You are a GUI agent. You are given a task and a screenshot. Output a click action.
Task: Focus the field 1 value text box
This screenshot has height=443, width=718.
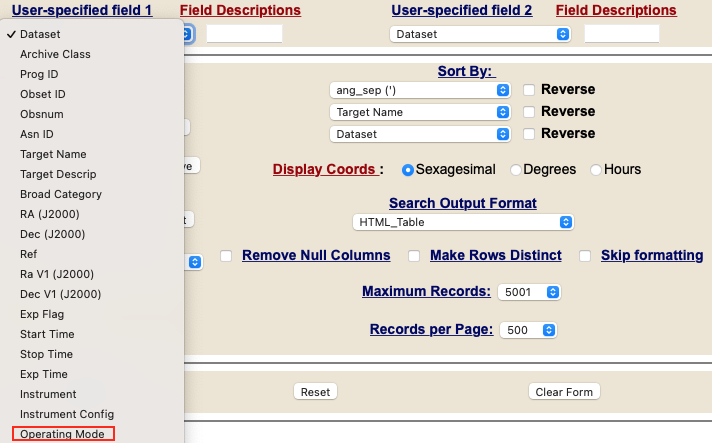(x=245, y=34)
